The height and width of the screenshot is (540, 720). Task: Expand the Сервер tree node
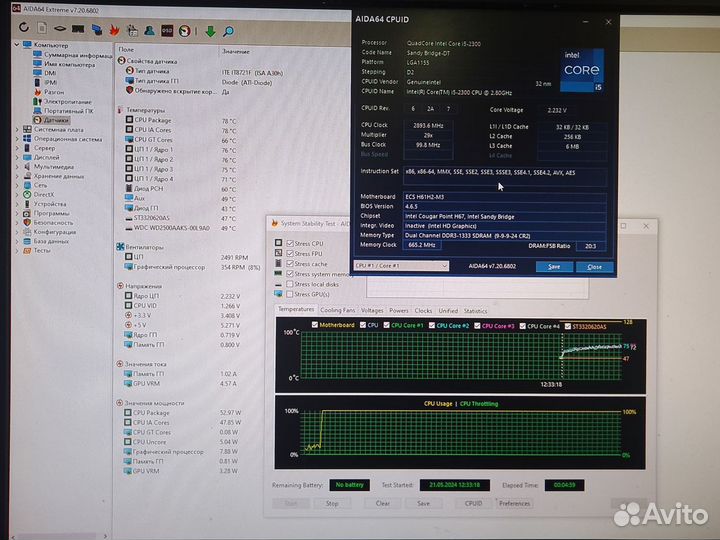point(17,148)
